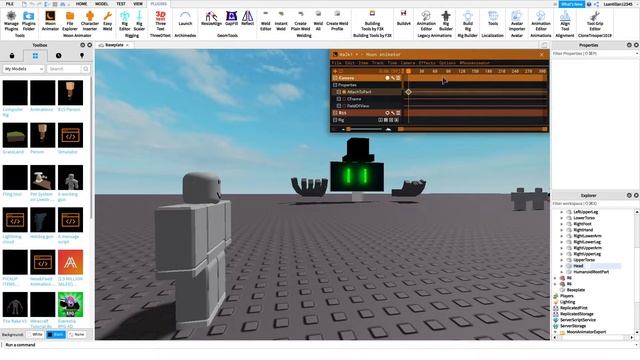Image resolution: width=640 pixels, height=360 pixels.
Task: Open the FILE menu
Action: click(9, 4)
